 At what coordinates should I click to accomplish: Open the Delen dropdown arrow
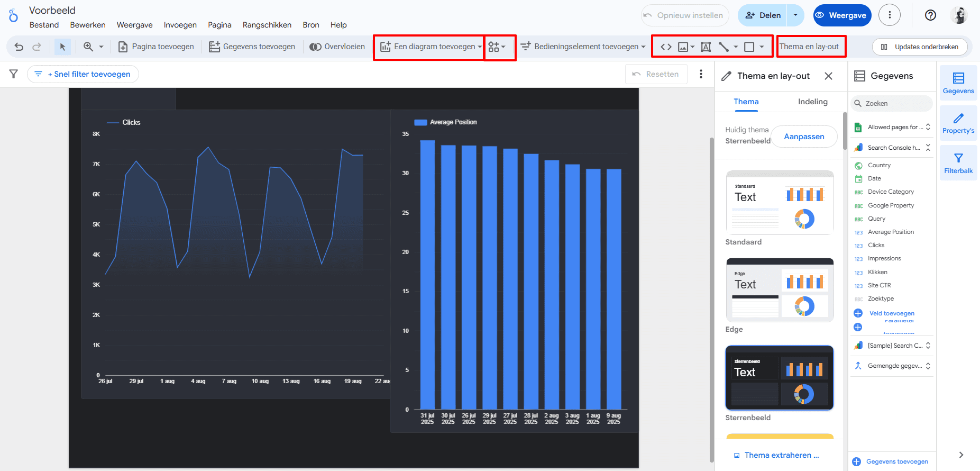795,15
